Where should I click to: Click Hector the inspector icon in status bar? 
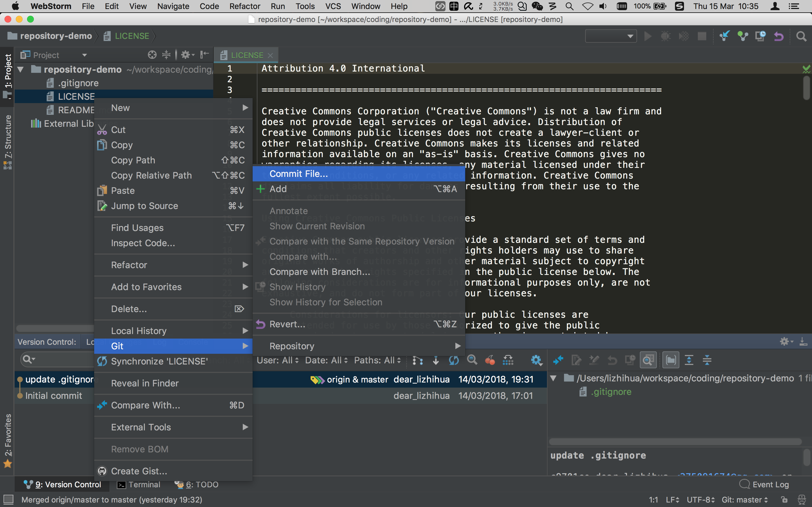tap(802, 499)
